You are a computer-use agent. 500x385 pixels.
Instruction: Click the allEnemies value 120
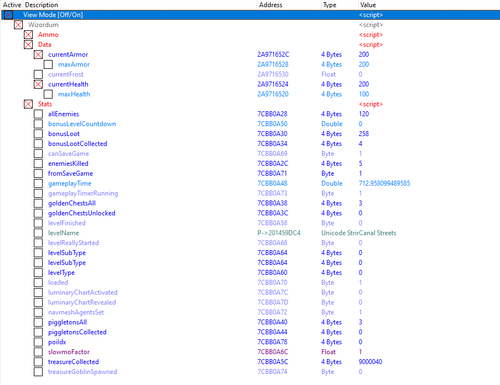pyautogui.click(x=364, y=114)
